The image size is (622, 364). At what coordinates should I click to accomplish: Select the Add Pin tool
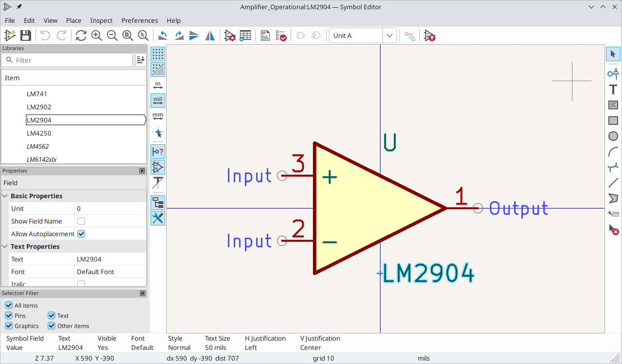[x=613, y=73]
